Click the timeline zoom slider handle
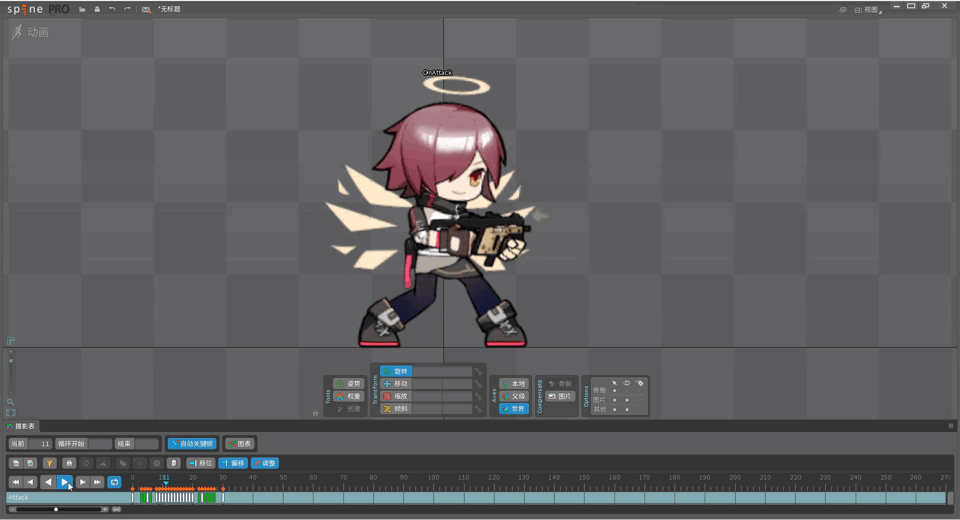The width and height of the screenshot is (960, 520). pyautogui.click(x=56, y=510)
